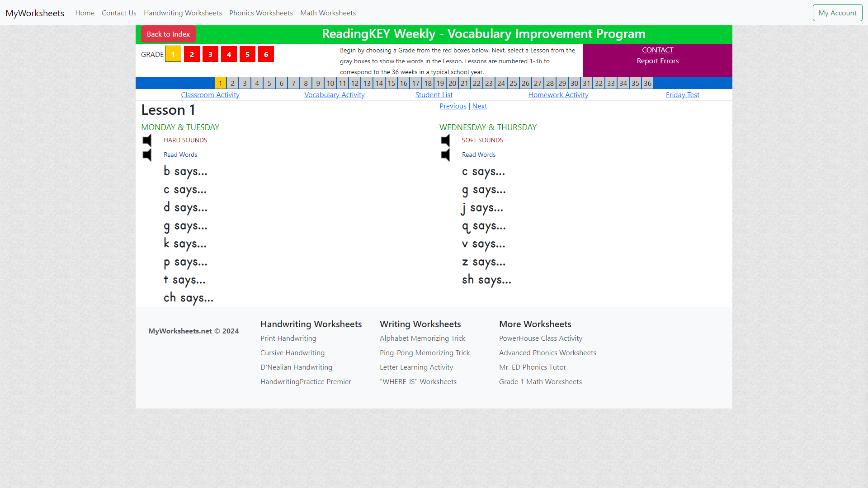
Task: Select Grade 3 red box
Action: pos(210,54)
